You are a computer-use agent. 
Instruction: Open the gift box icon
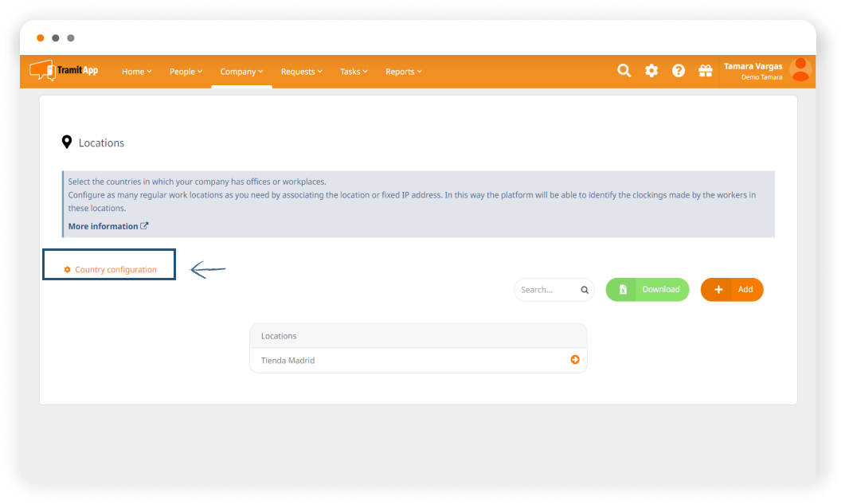point(706,71)
